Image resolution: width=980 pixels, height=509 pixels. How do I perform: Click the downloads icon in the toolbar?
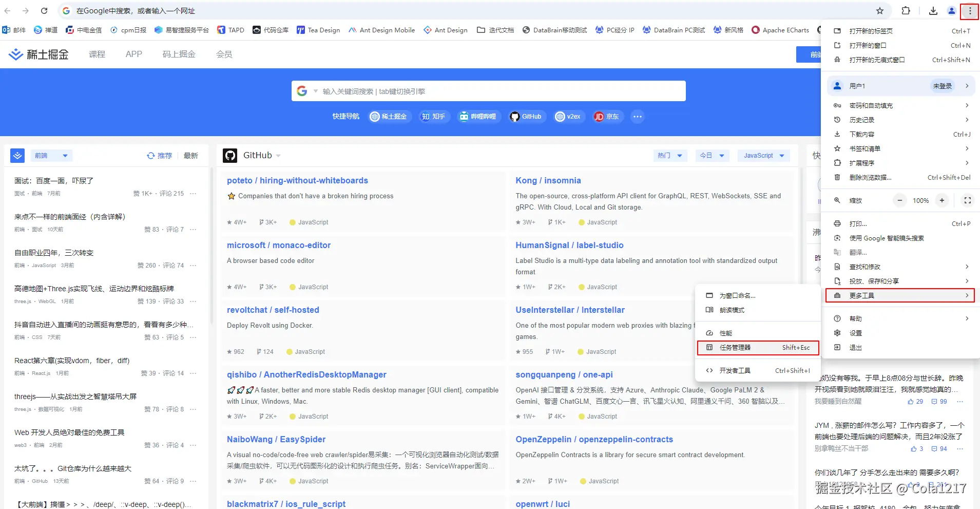pyautogui.click(x=933, y=11)
